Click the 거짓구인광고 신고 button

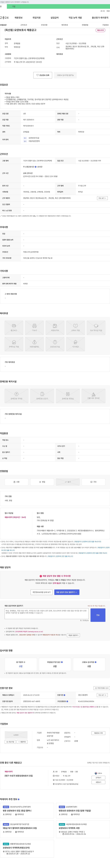tap(102, 688)
